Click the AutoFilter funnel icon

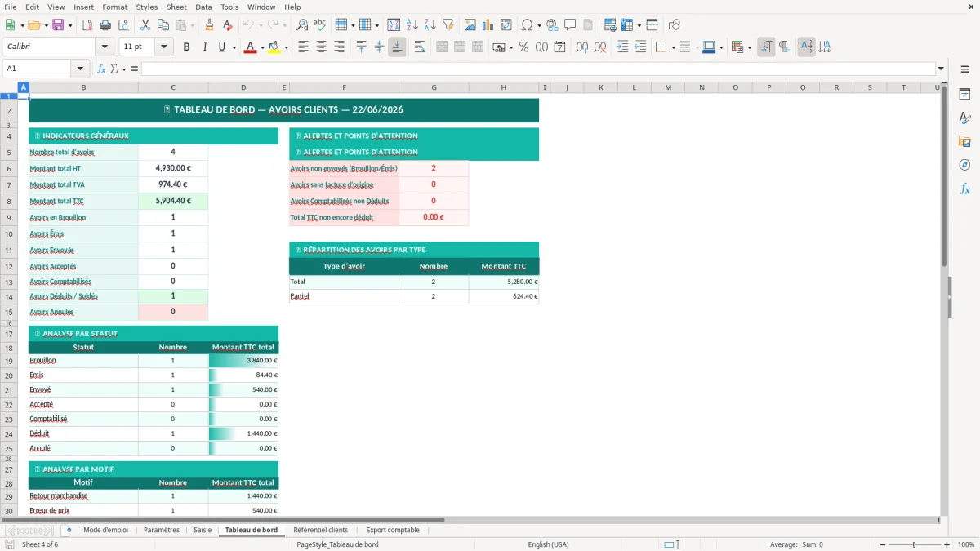coord(448,25)
